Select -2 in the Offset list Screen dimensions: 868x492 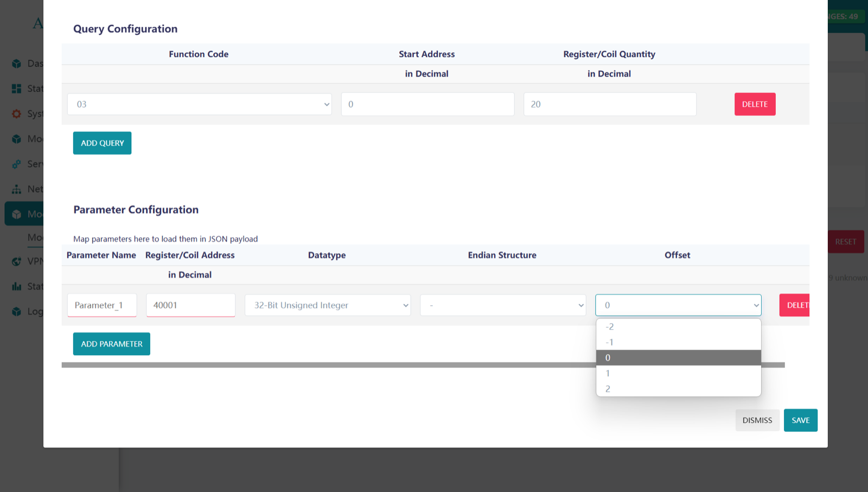point(678,326)
